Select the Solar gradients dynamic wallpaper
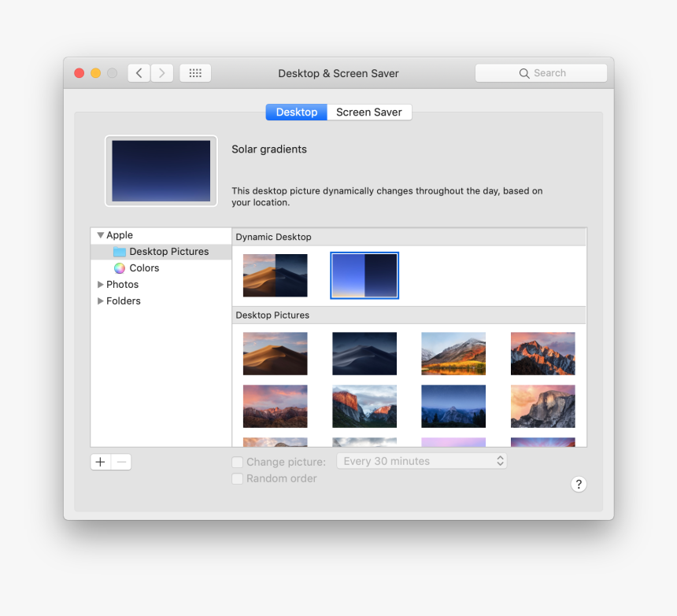Screen dimensions: 677x616 (x=364, y=275)
